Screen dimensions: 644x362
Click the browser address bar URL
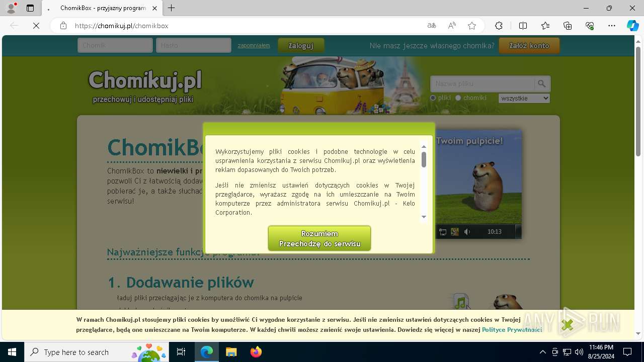pos(121,26)
